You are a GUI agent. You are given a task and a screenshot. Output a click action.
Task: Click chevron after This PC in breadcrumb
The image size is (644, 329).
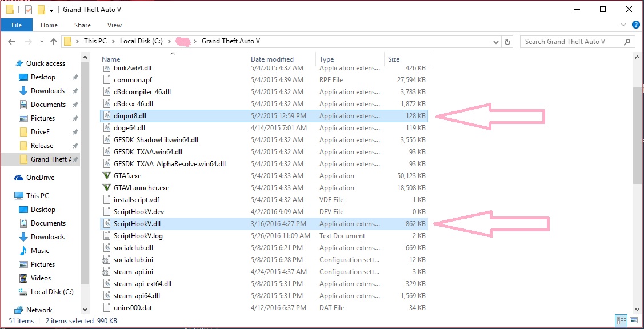click(x=113, y=41)
